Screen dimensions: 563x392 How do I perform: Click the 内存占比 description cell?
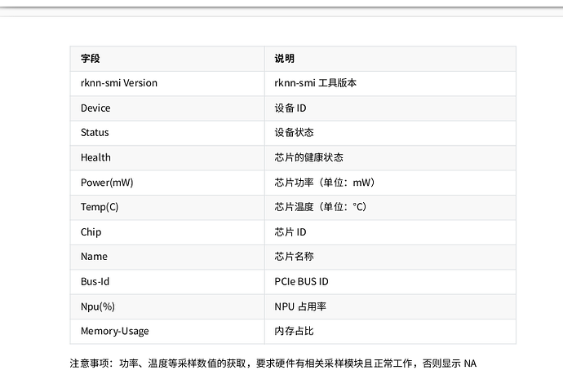click(390, 332)
